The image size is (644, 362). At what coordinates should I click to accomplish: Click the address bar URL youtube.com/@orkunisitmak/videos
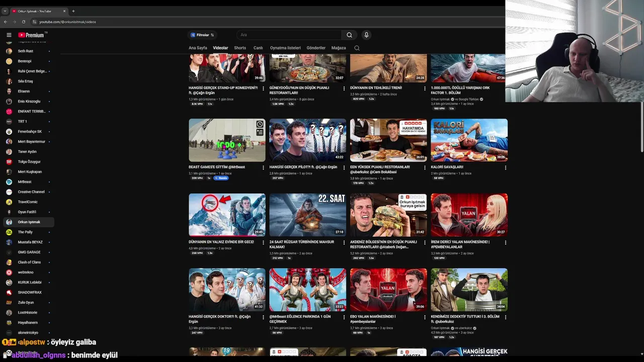coord(67,22)
